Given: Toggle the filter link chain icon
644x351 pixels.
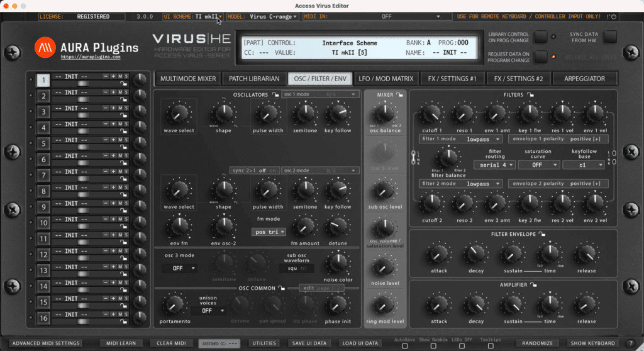Looking at the screenshot, I should [x=413, y=158].
